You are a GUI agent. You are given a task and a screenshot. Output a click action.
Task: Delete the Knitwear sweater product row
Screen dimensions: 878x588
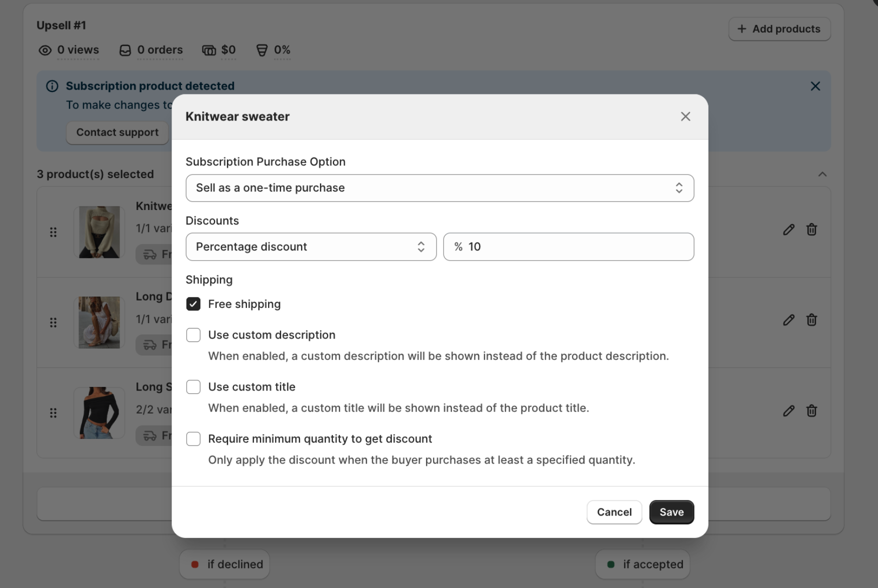point(811,229)
